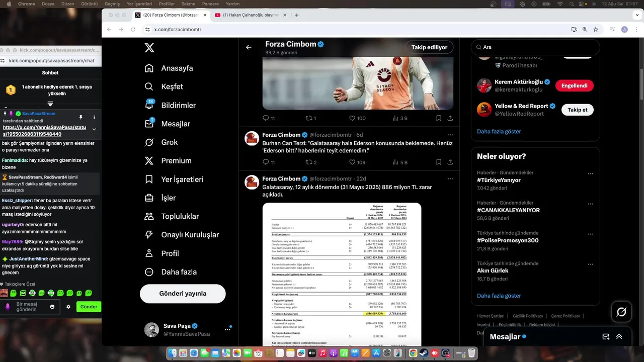Open Dosya menu in menu bar
Screen dimensions: 644x362
coord(48,4)
